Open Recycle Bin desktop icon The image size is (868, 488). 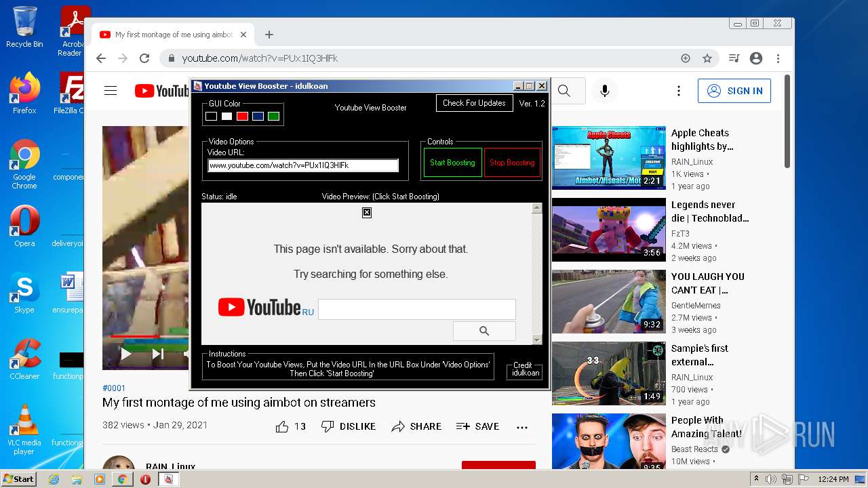tap(24, 27)
